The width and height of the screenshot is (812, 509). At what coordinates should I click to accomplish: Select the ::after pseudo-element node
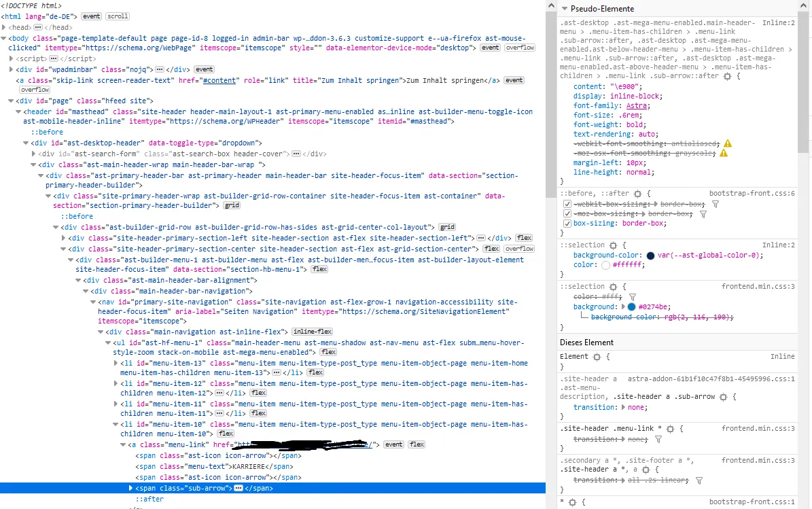pyautogui.click(x=149, y=499)
